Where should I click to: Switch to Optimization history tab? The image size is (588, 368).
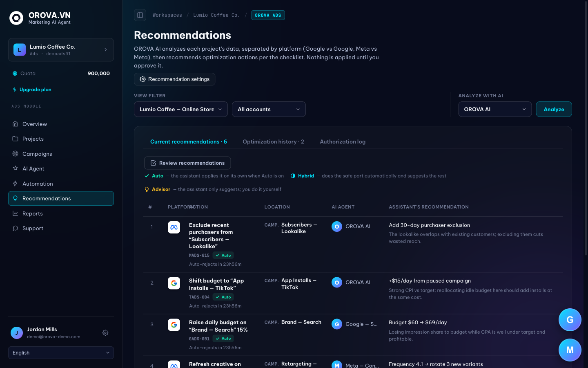pos(273,141)
